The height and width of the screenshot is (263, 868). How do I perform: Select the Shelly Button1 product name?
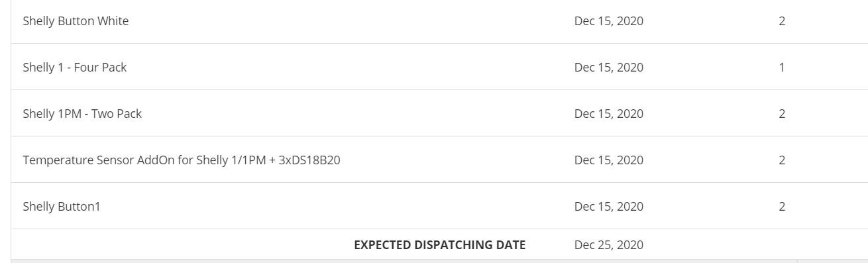point(62,207)
